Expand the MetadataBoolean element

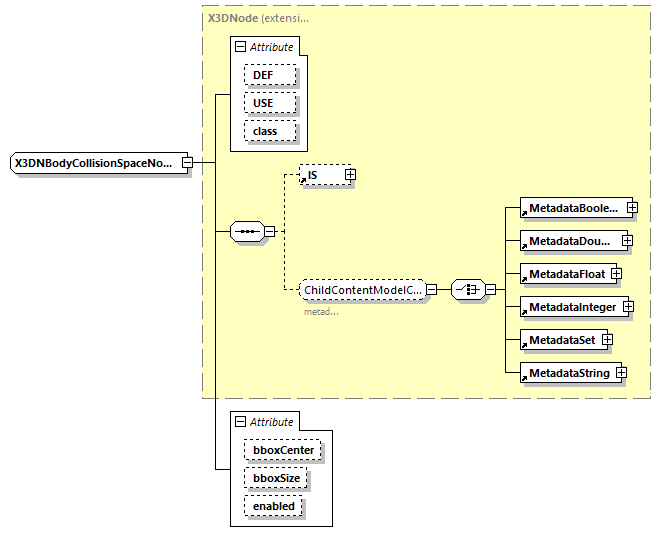click(x=633, y=208)
